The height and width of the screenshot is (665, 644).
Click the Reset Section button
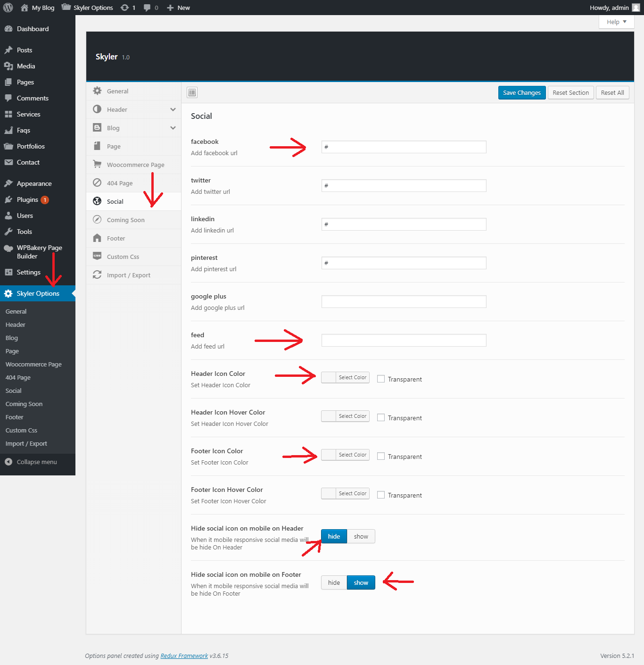571,92
